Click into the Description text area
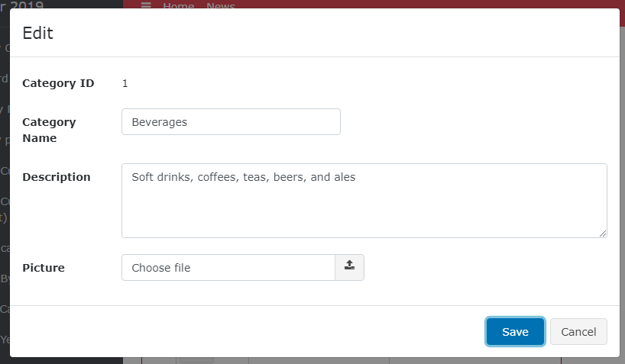The width and height of the screenshot is (625, 364). tap(364, 201)
